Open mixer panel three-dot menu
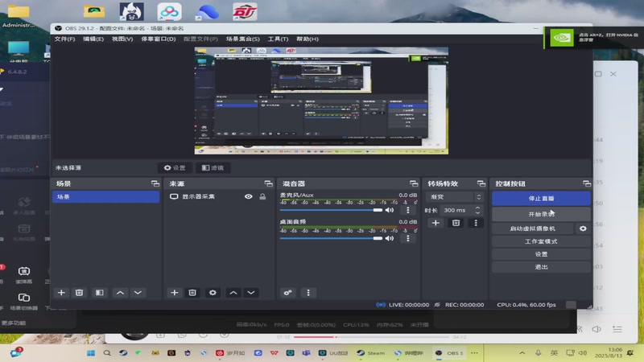Viewport: 644px width, 362px height. [308, 293]
